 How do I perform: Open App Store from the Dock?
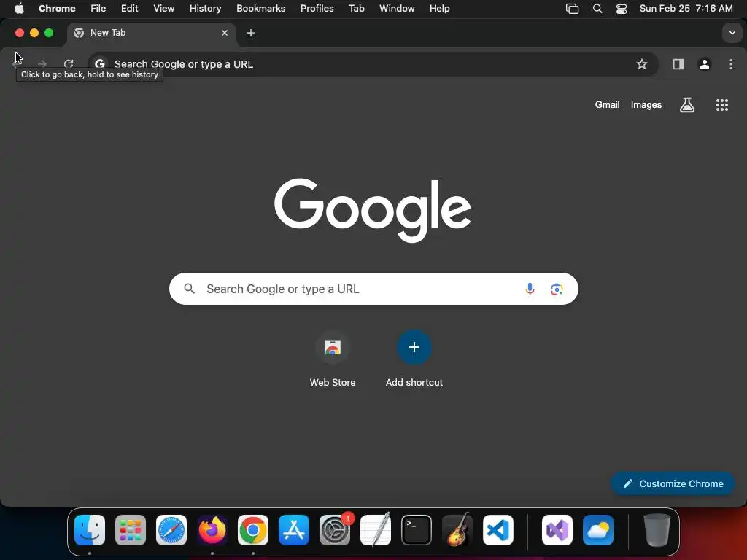[294, 530]
